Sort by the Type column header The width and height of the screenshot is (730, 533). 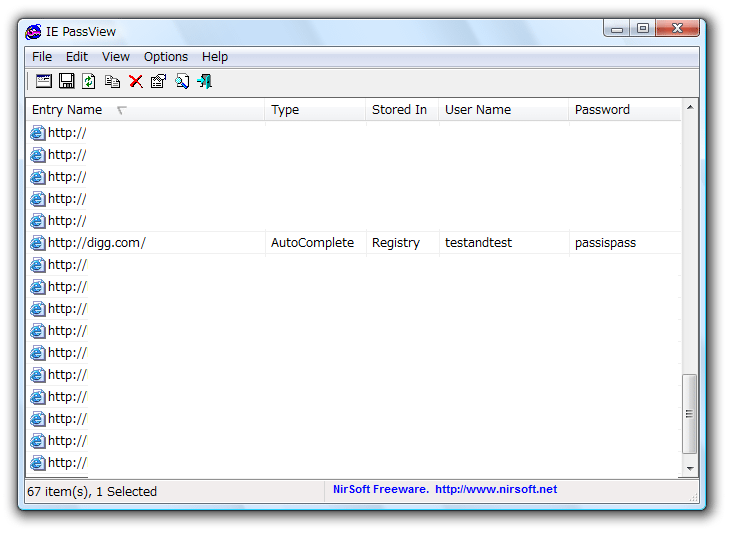point(315,110)
